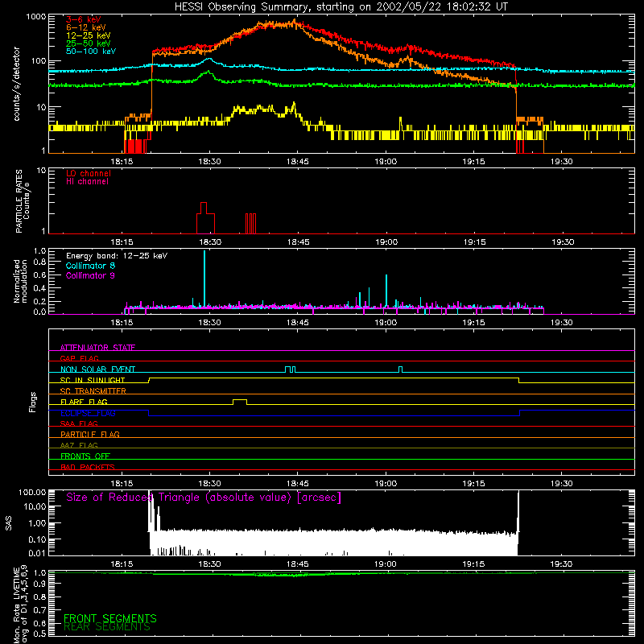The height and width of the screenshot is (644, 644).
Task: Select the ATTENUATOR STATE flag label
Action: [x=97, y=348]
